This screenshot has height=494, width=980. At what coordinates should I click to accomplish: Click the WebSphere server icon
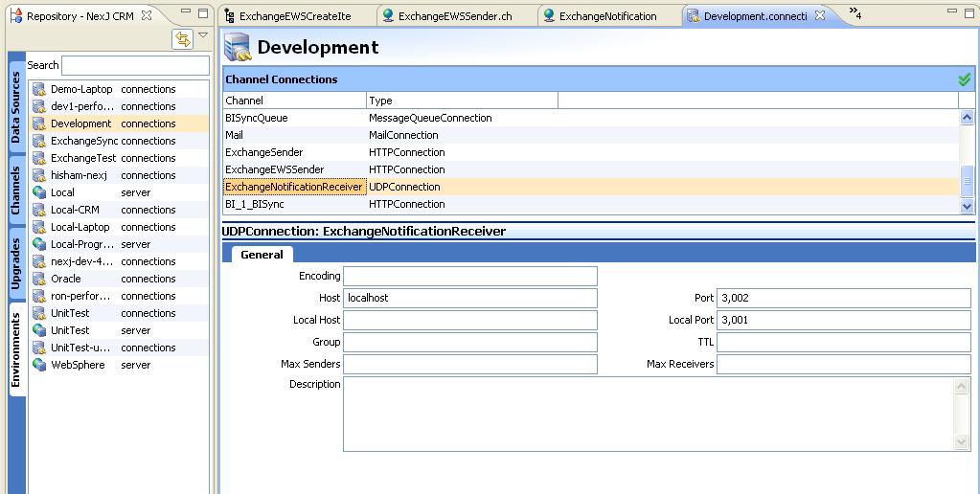(x=39, y=365)
